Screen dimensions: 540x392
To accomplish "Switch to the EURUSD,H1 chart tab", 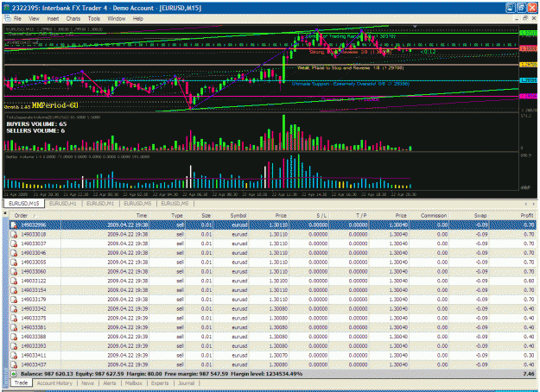I will coord(63,204).
